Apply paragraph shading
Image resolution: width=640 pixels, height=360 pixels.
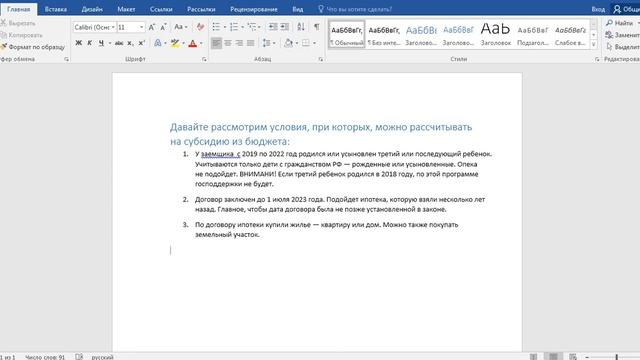click(289, 43)
